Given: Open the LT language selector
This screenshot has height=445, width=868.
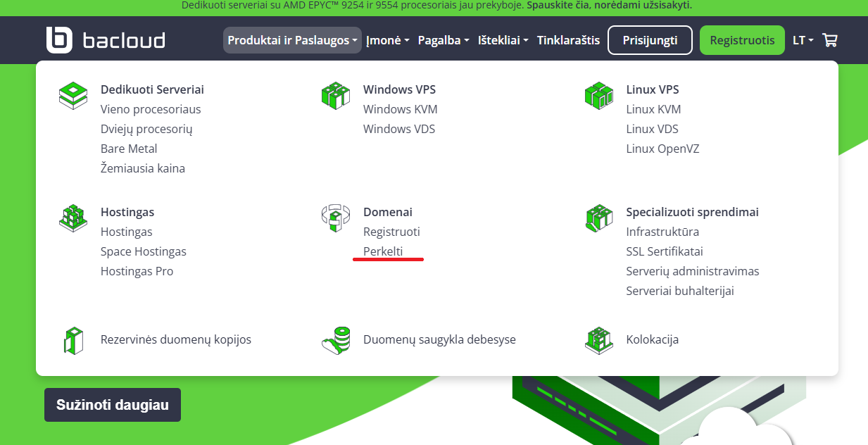Looking at the screenshot, I should [x=803, y=40].
